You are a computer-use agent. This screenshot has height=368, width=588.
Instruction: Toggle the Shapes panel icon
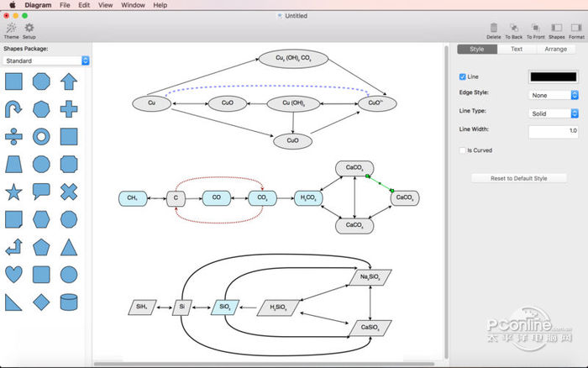556,31
